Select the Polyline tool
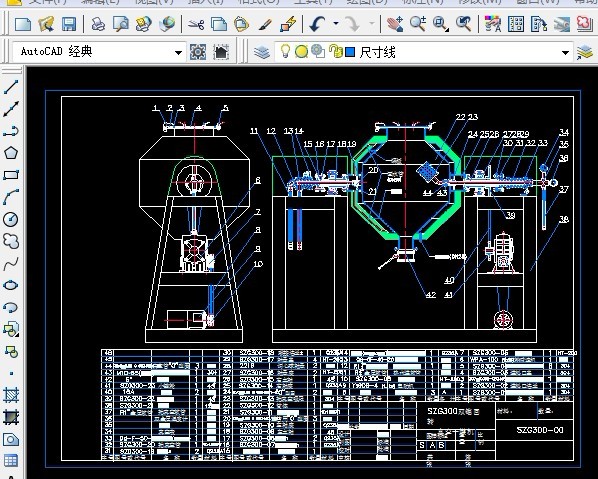 11,131
